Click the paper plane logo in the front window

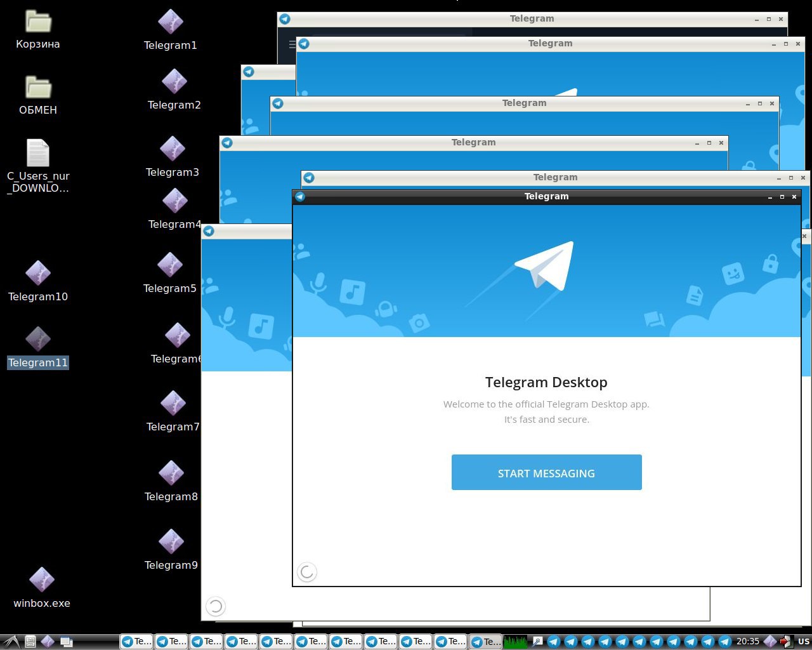coord(544,265)
